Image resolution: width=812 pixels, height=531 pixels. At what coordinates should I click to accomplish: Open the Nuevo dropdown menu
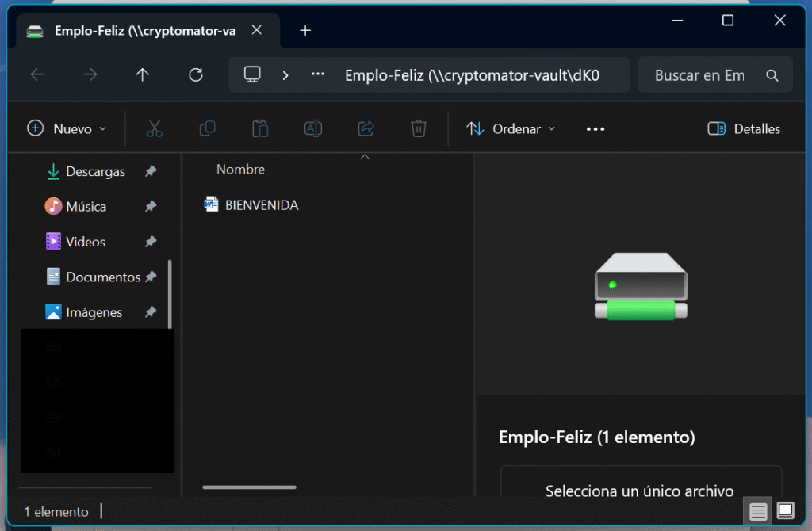point(67,128)
